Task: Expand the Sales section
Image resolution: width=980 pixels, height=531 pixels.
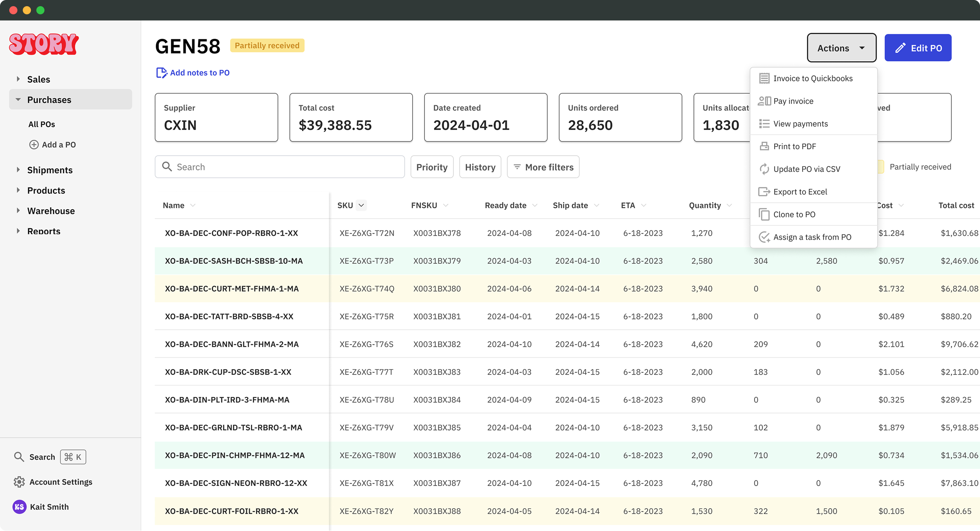Action: click(18, 79)
